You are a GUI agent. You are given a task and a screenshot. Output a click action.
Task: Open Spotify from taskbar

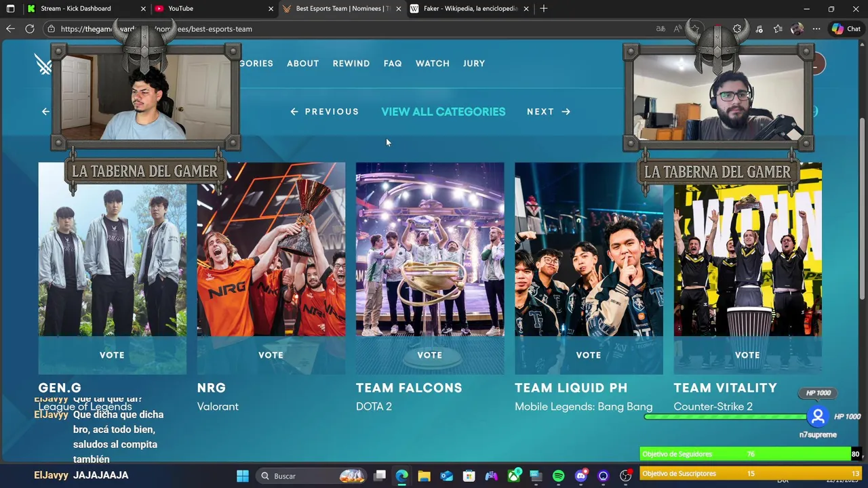coord(558,476)
